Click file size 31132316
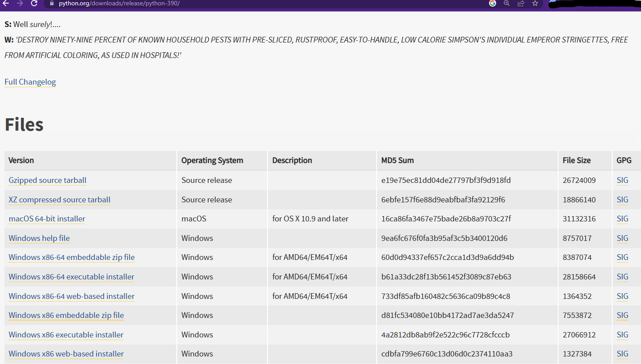Image resolution: width=641 pixels, height=364 pixels. 579,219
